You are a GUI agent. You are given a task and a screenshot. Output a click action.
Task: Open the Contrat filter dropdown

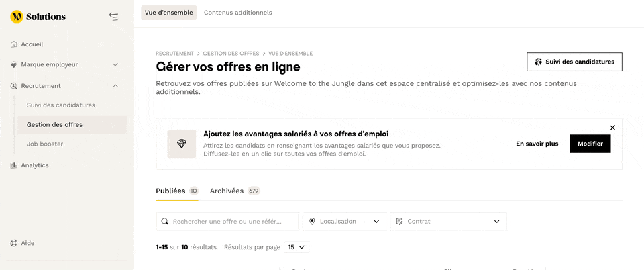tap(448, 222)
